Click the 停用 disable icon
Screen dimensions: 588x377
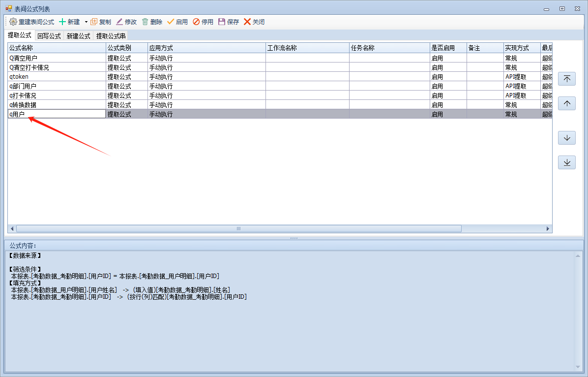(x=196, y=22)
